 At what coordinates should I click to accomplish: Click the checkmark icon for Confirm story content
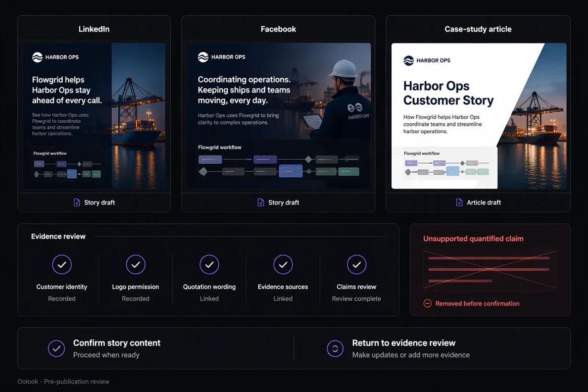click(56, 349)
